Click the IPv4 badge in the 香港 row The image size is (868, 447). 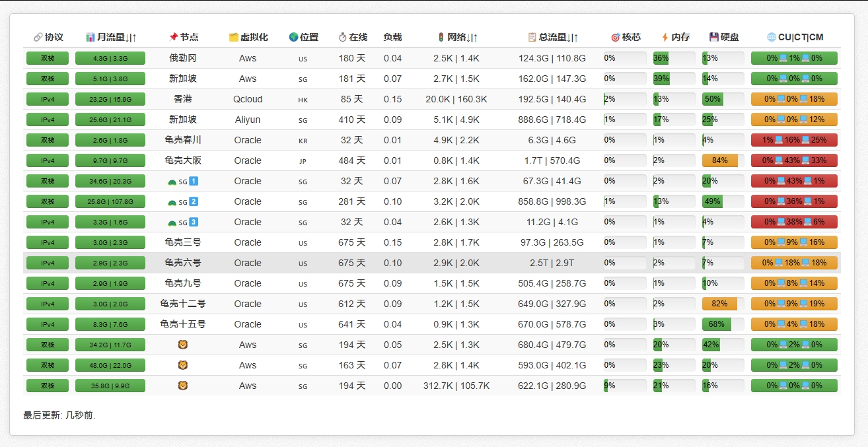(48, 99)
